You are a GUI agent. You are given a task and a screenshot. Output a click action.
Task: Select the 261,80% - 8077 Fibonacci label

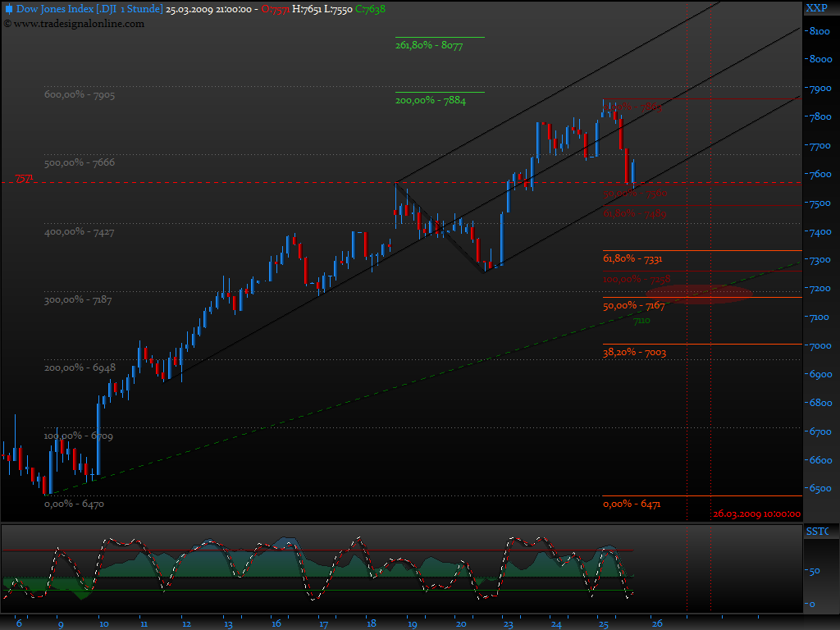429,46
